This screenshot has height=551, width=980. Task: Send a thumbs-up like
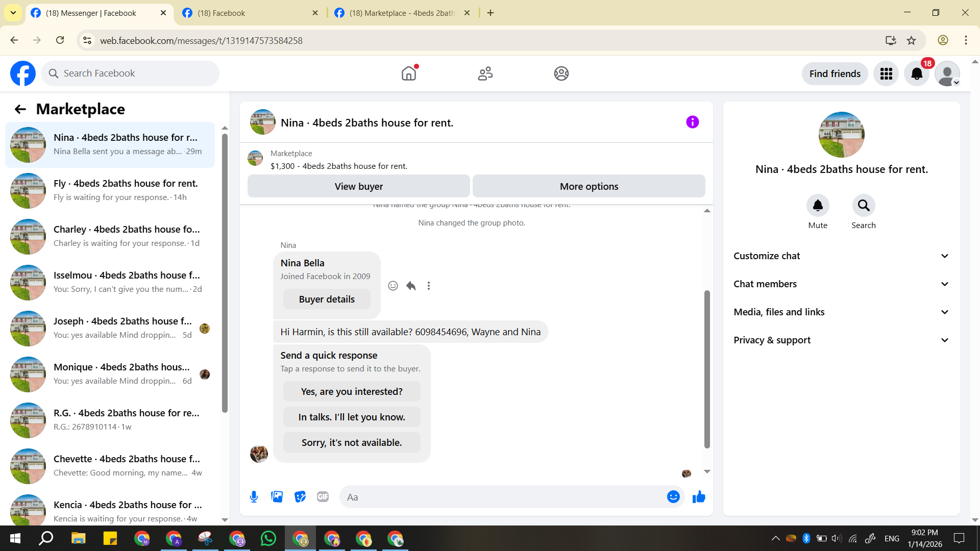coord(699,497)
